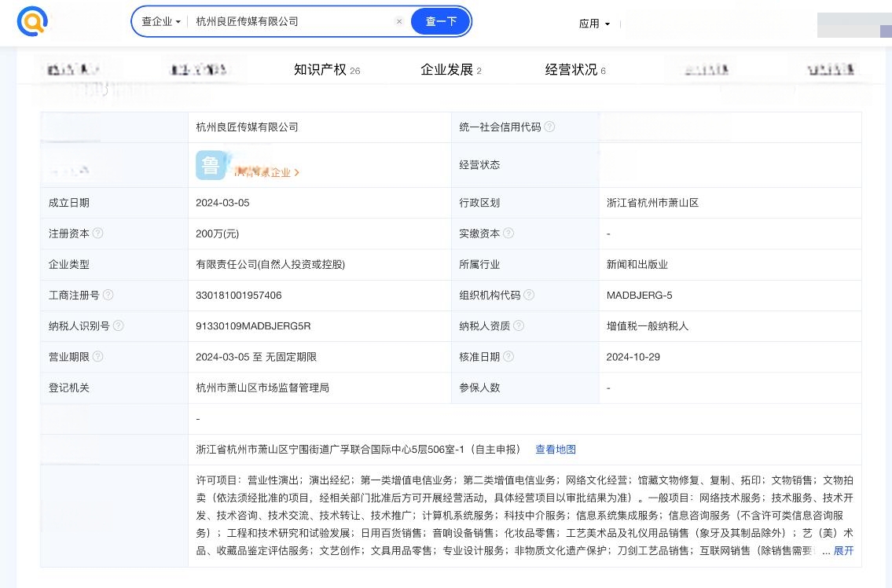
Task: Switch to the 知识产权 tab
Action: pos(327,70)
